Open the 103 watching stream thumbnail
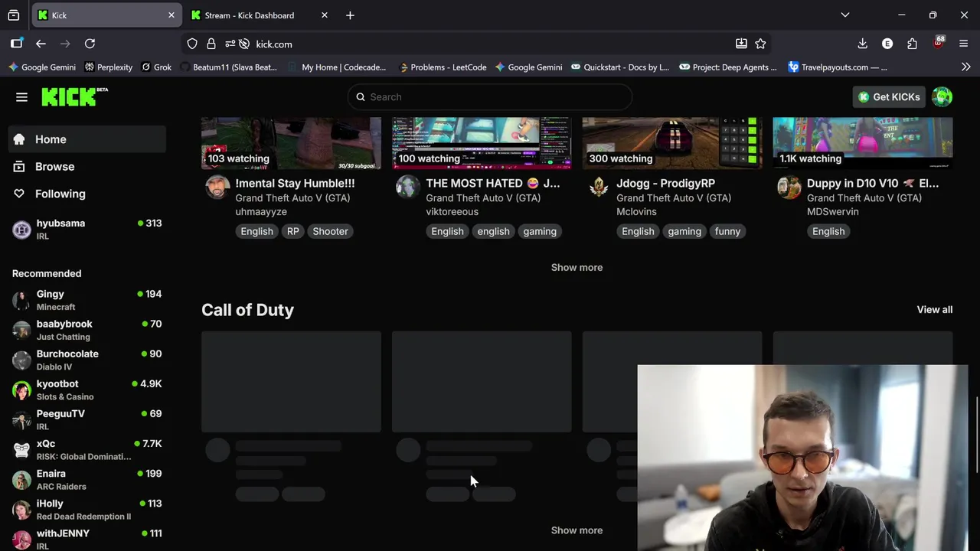 [x=291, y=143]
